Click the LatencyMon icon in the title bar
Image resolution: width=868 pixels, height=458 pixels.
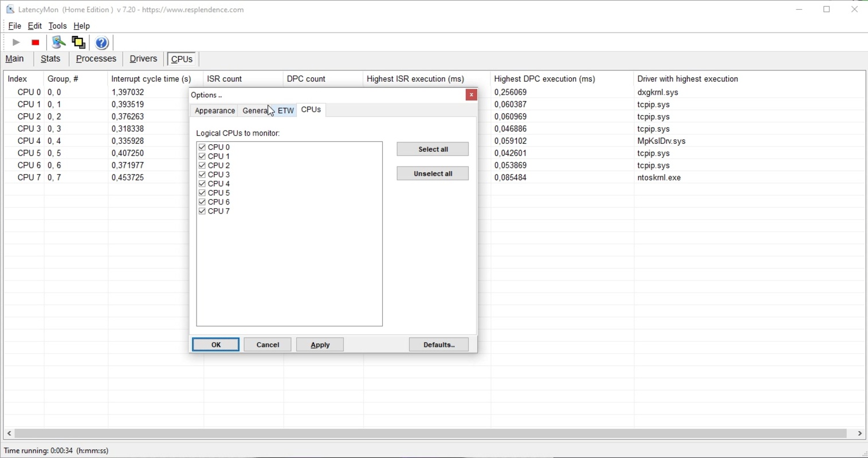[9, 9]
